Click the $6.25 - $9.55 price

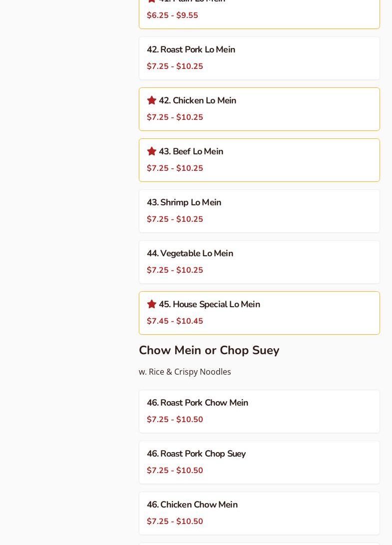point(172,15)
